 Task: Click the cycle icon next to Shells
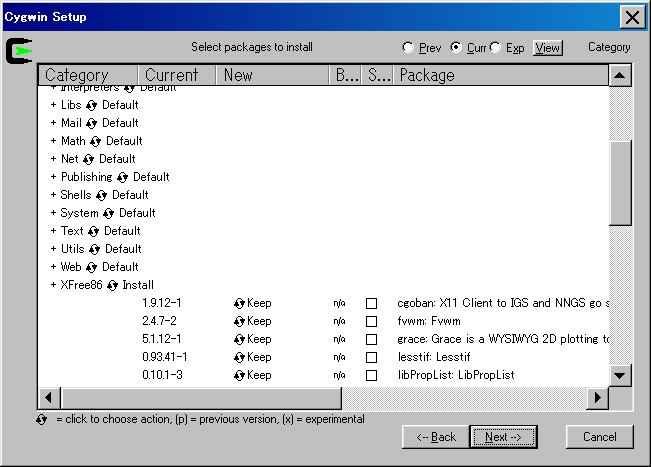pyautogui.click(x=102, y=196)
